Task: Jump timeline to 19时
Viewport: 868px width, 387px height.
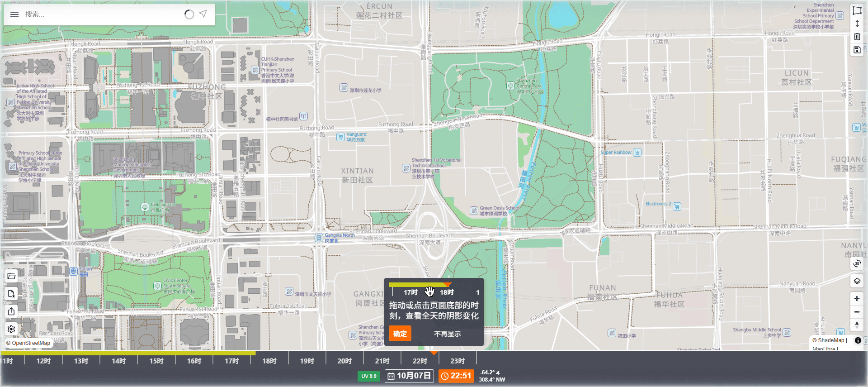Action: (307, 361)
